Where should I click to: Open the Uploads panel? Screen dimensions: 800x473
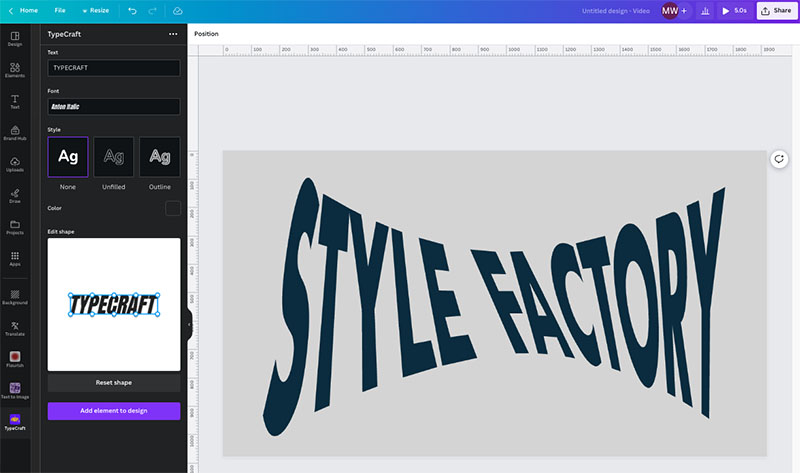point(15,164)
